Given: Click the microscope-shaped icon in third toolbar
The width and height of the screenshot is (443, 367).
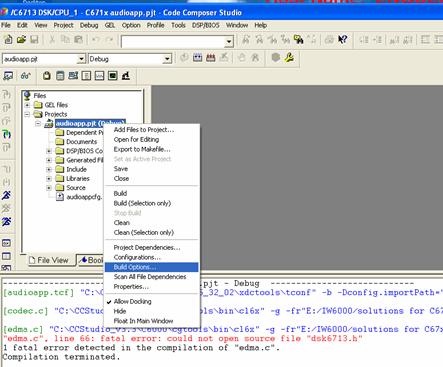Looking at the screenshot, I should pyautogui.click(x=126, y=76).
